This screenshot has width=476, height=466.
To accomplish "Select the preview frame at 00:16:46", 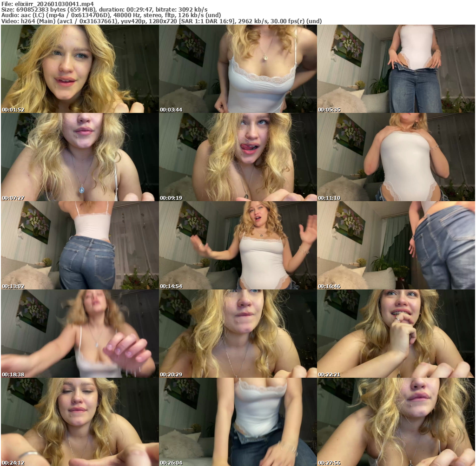I will pos(396,245).
